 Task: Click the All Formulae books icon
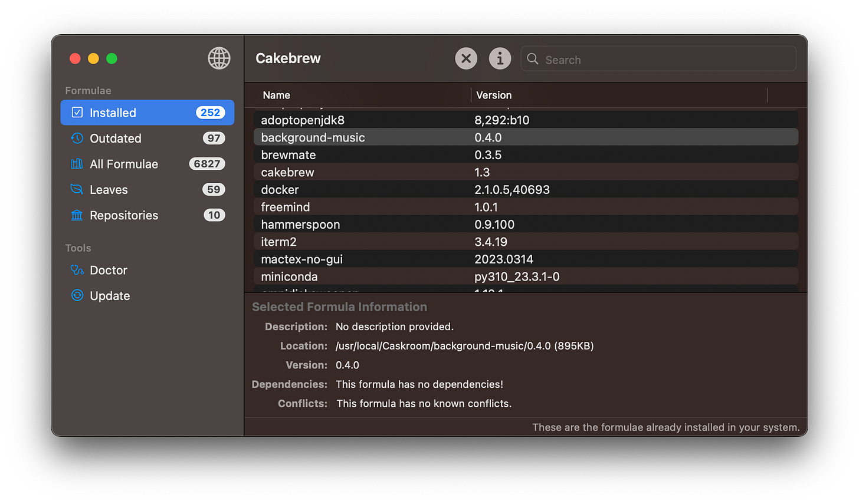[x=77, y=163]
